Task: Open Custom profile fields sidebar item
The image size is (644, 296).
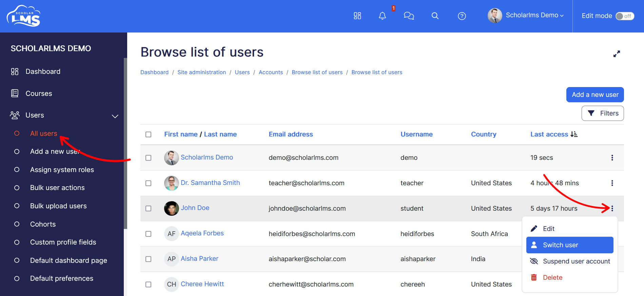Action: tap(63, 242)
